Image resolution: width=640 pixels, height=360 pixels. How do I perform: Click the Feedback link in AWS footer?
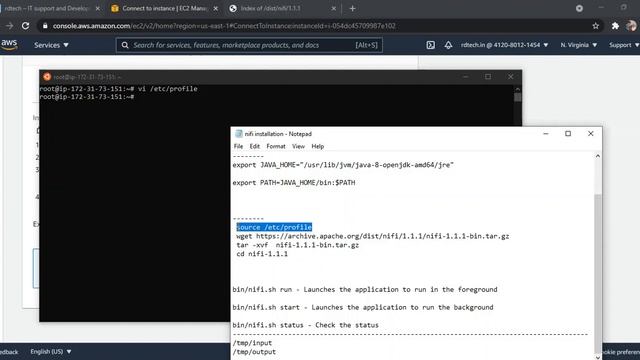click(x=9, y=352)
